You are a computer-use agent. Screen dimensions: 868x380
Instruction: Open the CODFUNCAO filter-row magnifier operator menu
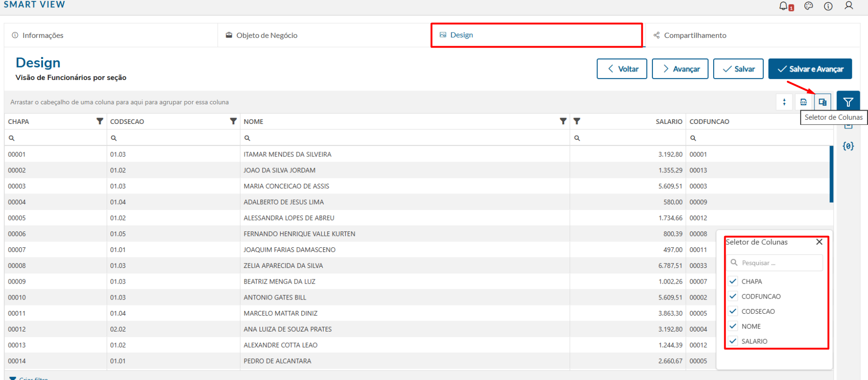(x=693, y=138)
